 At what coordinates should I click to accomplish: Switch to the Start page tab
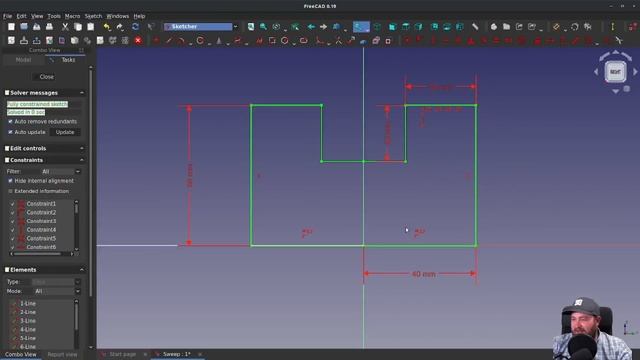pyautogui.click(x=122, y=354)
